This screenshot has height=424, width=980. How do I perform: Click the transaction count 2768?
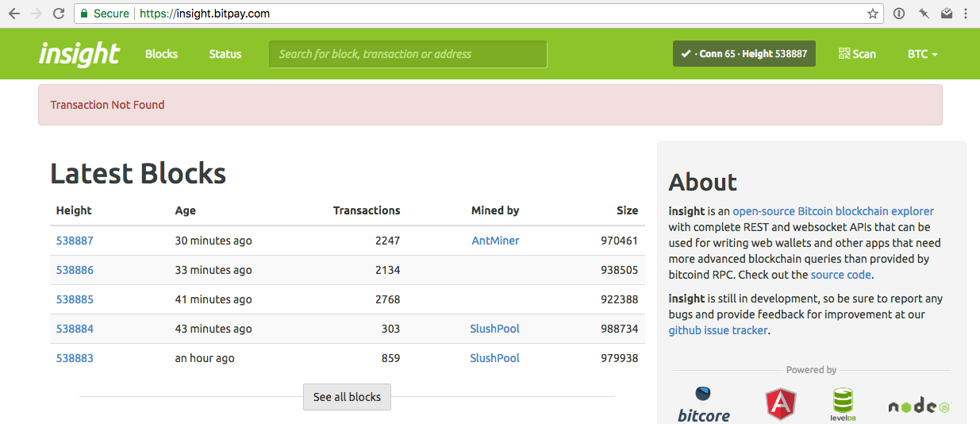tap(387, 299)
